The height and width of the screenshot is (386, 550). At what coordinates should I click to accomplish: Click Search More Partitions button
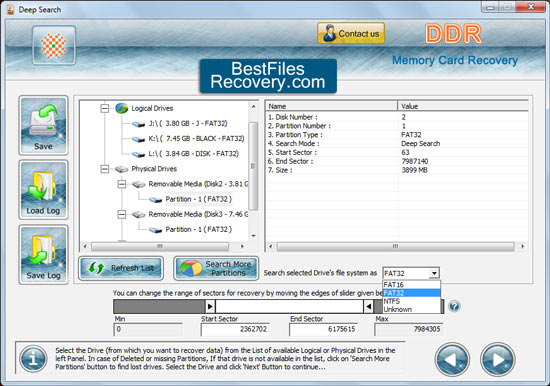coord(216,268)
